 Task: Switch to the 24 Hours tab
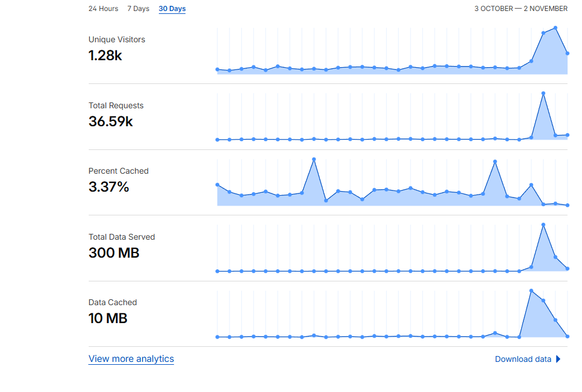tap(103, 9)
